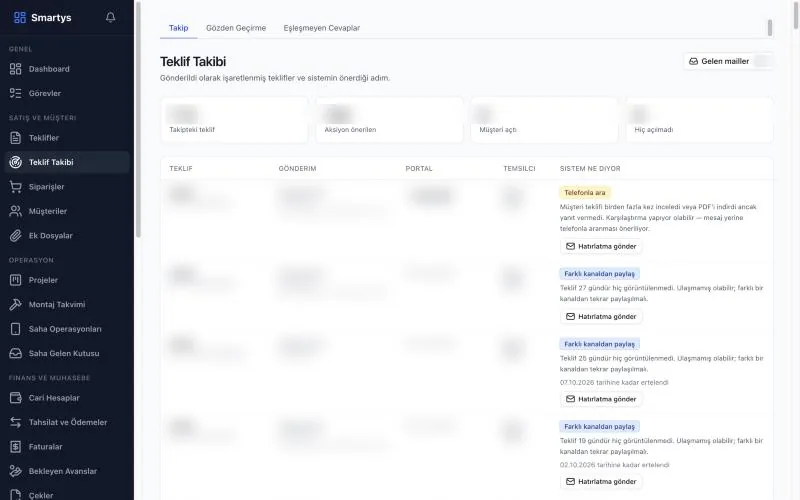Click the Müşteri açtı stat card
800x500 pixels.
click(544, 120)
